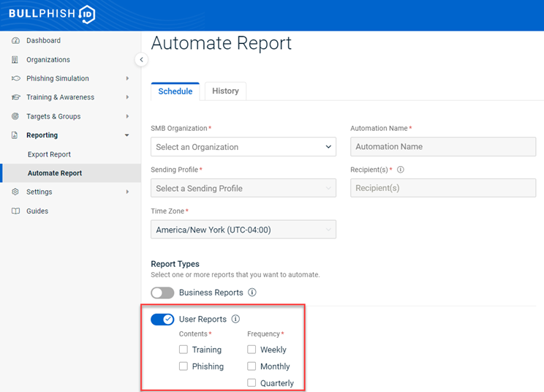Collapse the sidebar with the chevron button
This screenshot has height=392, width=544.
142,60
